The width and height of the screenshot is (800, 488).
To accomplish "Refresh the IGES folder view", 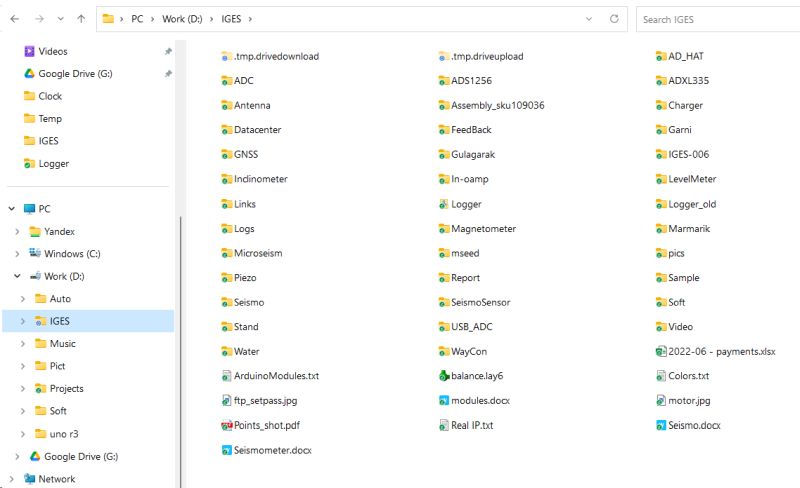I will pos(614,19).
